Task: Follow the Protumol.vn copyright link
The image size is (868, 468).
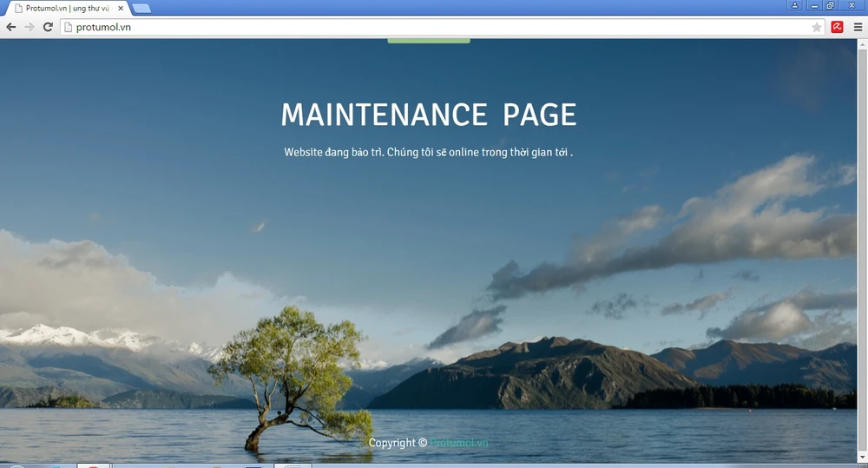Action: (459, 443)
